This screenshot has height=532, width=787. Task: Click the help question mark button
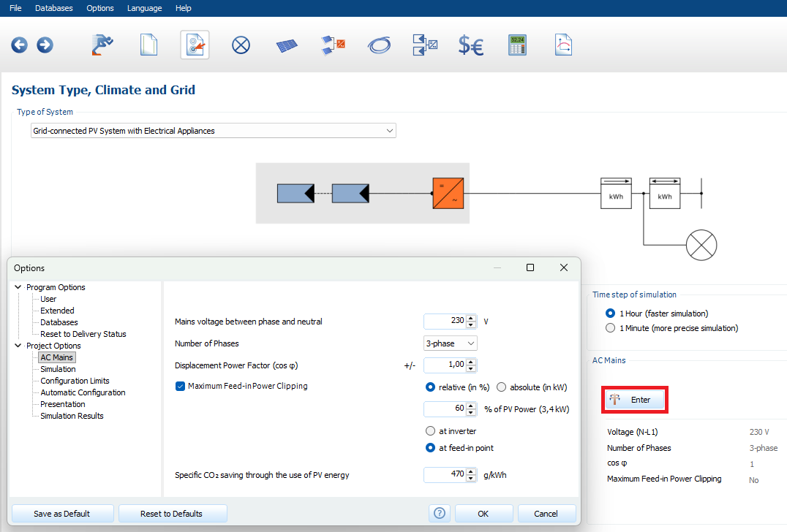[440, 513]
